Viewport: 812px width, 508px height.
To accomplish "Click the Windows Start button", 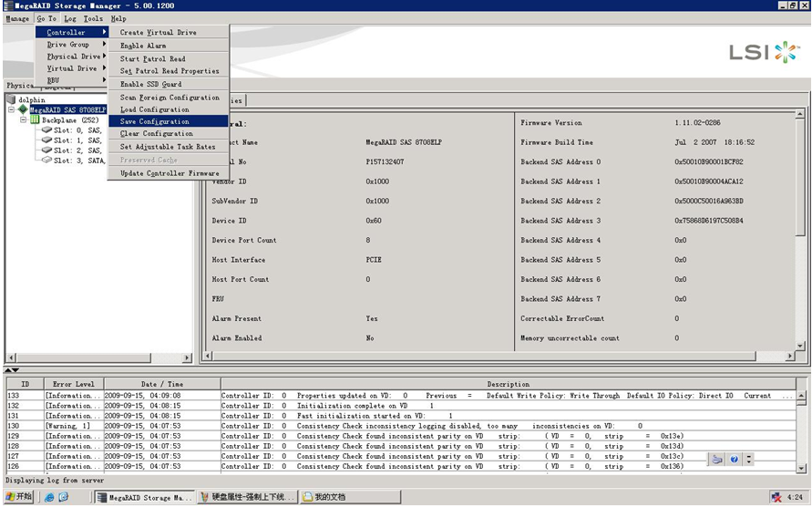I will click(18, 497).
